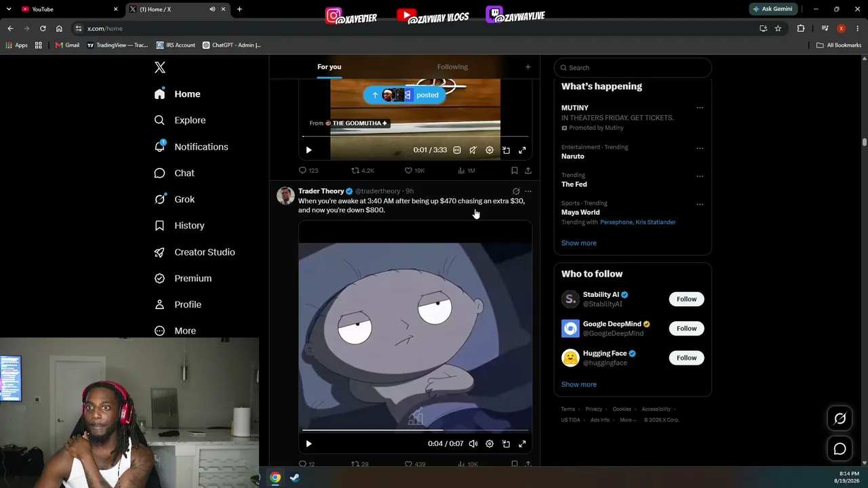Open picture-in-picture on the GODMUTHA video
868x488 pixels.
(x=506, y=150)
